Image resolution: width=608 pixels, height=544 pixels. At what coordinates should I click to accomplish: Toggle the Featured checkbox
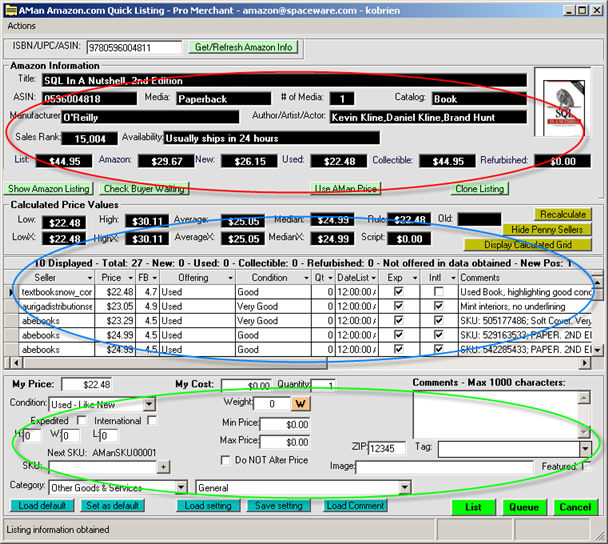click(x=587, y=467)
